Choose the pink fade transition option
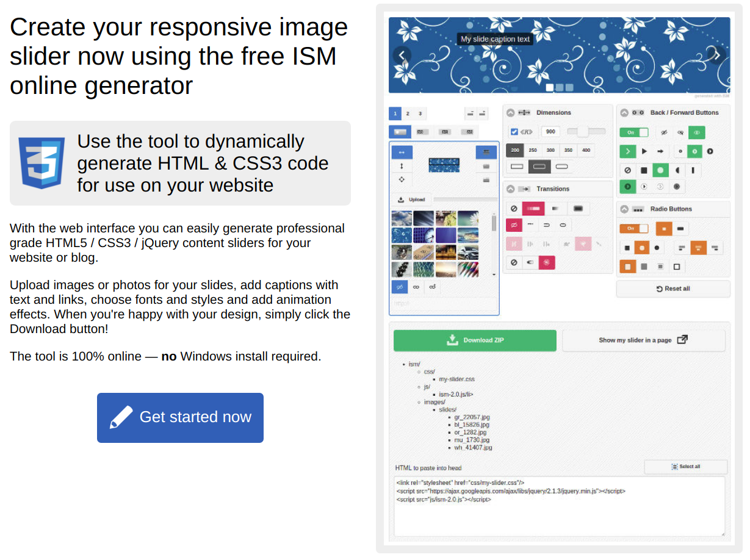The height and width of the screenshot is (560, 750). pyautogui.click(x=534, y=209)
